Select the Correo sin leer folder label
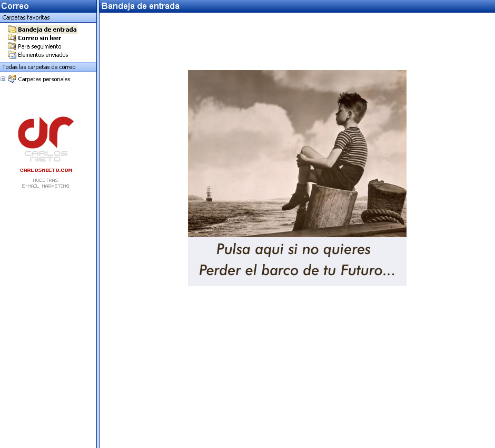 click(39, 38)
